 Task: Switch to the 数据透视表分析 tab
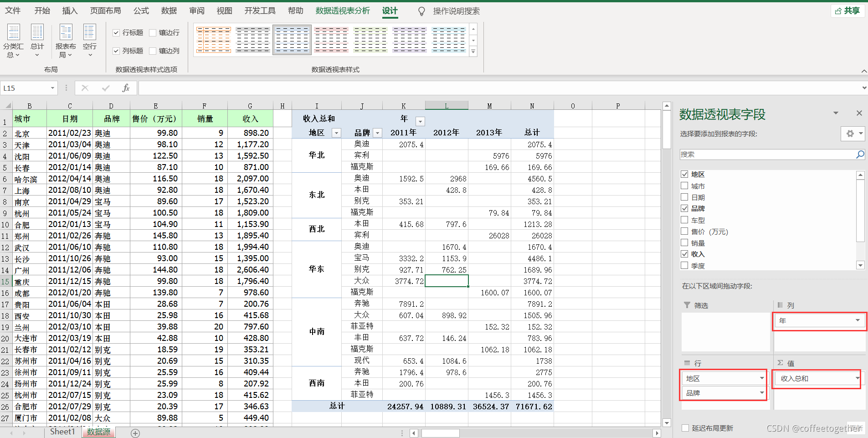pos(343,10)
